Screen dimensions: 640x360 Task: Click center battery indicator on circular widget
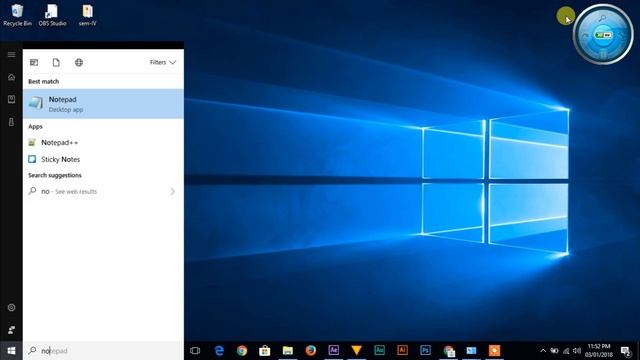[x=603, y=36]
